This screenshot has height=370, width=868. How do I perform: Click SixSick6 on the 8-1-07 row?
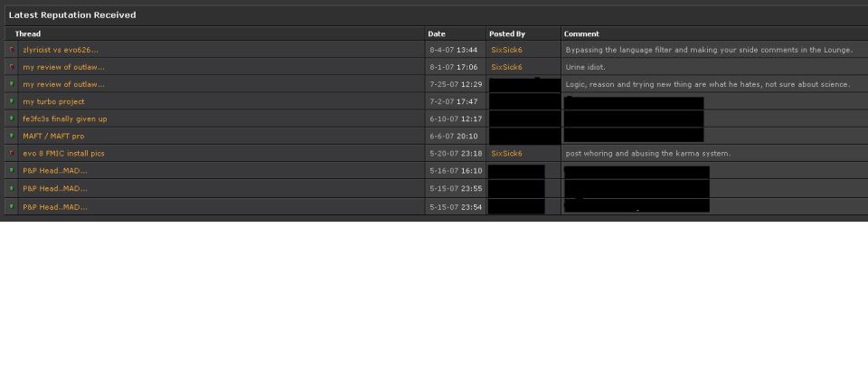click(x=506, y=67)
